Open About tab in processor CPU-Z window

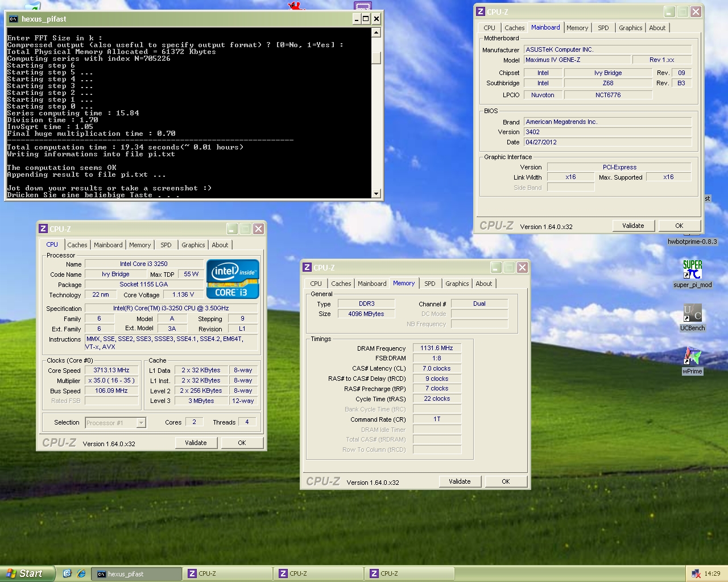[220, 245]
